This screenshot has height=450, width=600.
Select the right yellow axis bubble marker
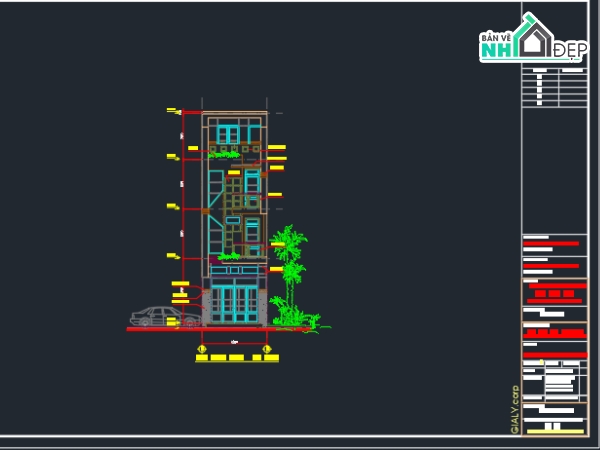pyautogui.click(x=267, y=349)
